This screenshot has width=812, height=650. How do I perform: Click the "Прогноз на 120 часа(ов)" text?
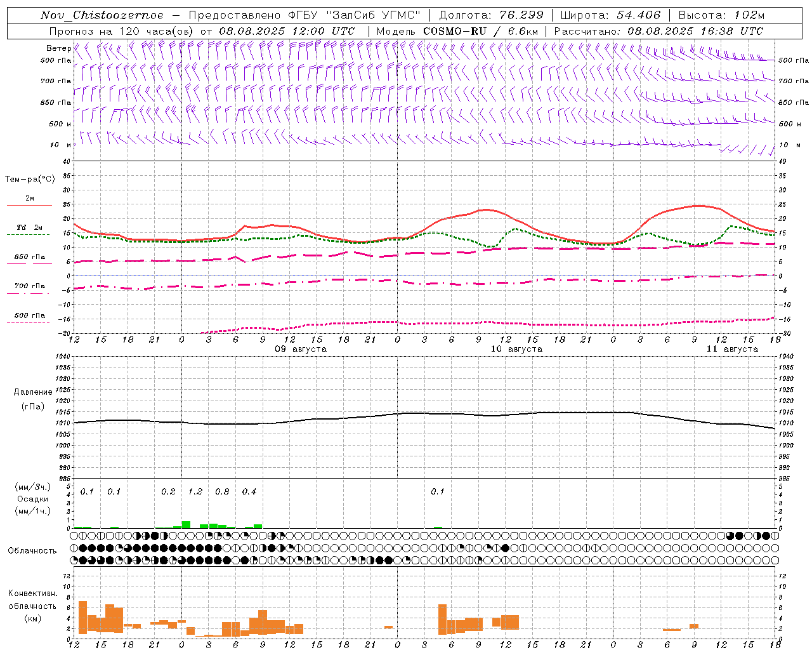(122, 31)
